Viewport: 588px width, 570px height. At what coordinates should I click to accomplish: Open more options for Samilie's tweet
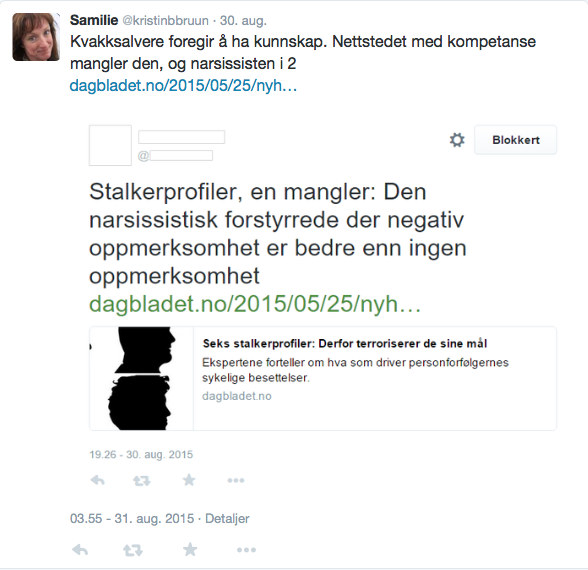pyautogui.click(x=246, y=550)
